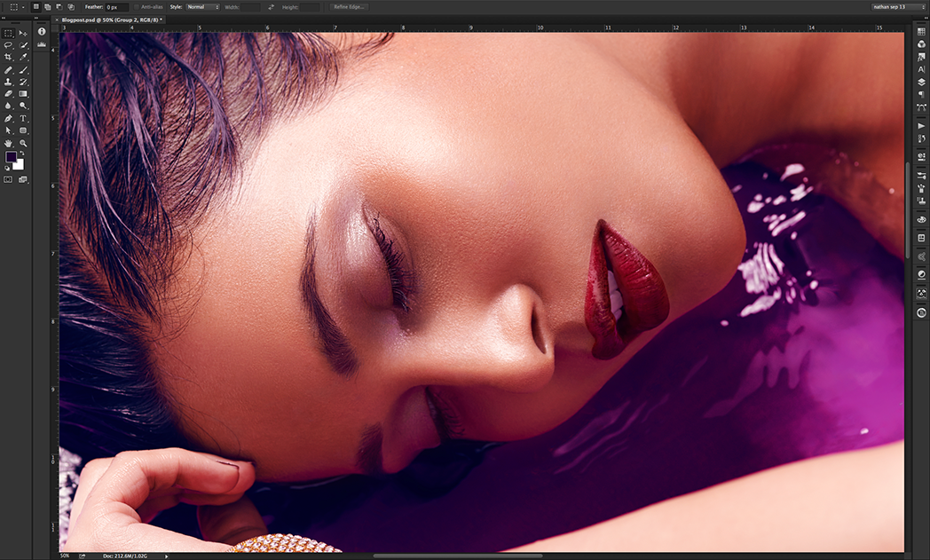This screenshot has width=930, height=560.
Task: Open the Character panel icon
Action: 921,69
